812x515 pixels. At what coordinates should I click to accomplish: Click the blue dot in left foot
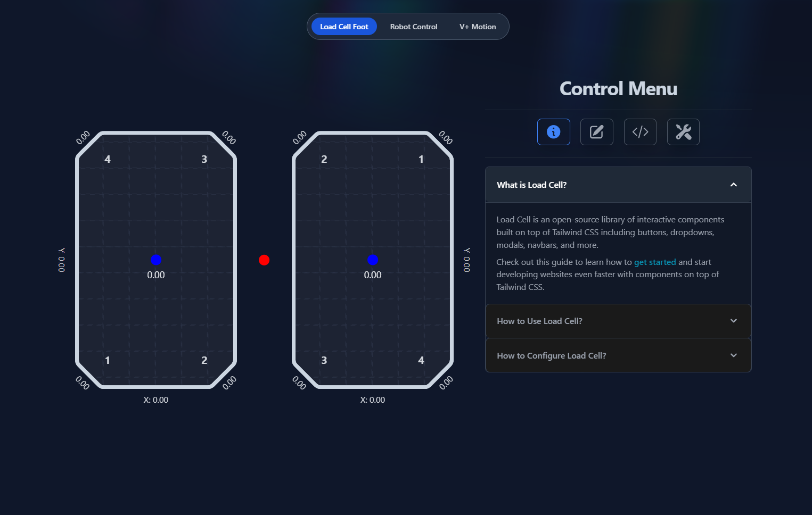[156, 260]
